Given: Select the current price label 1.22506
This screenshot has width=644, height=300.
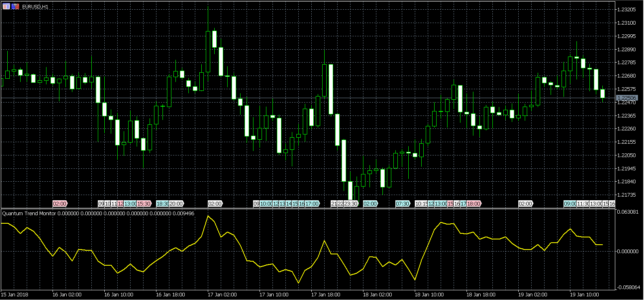Looking at the screenshot, I should point(627,98).
